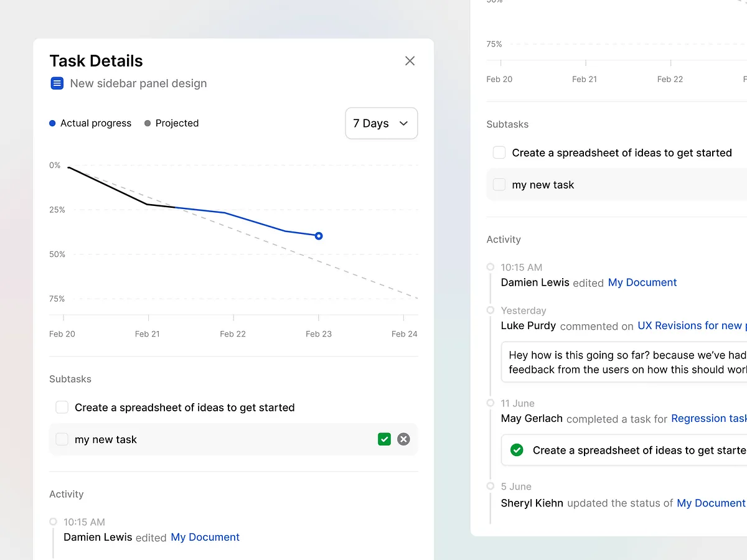The height and width of the screenshot is (560, 747).
Task: Click the gray Projected legend dot
Action: pos(148,123)
